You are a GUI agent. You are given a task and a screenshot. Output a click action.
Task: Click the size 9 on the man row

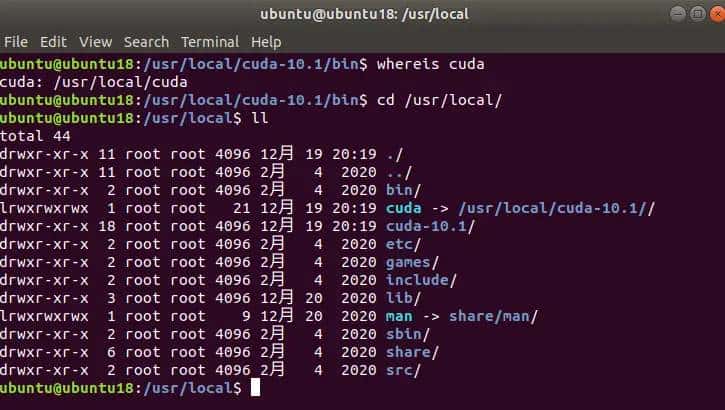click(x=246, y=316)
